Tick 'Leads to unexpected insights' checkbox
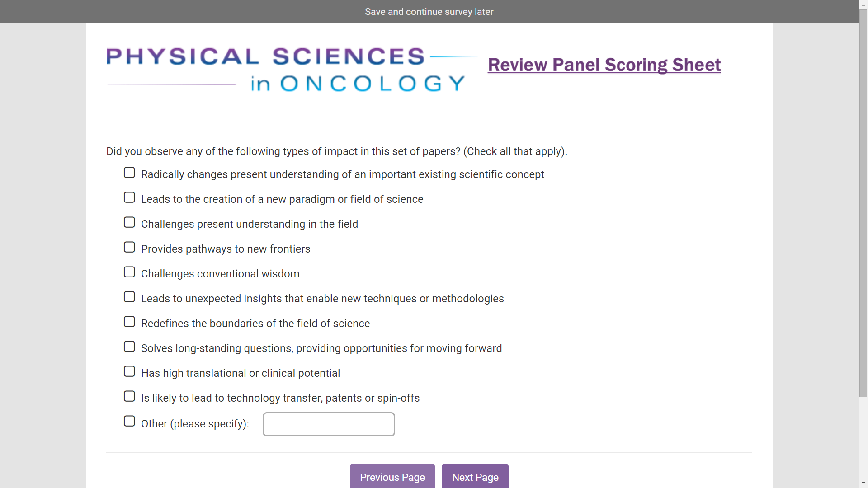 [129, 297]
